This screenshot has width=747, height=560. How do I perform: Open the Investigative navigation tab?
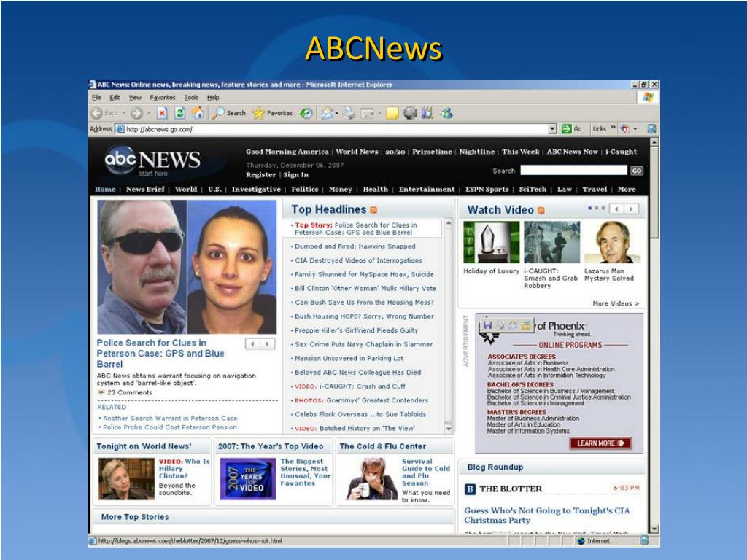pyautogui.click(x=256, y=189)
